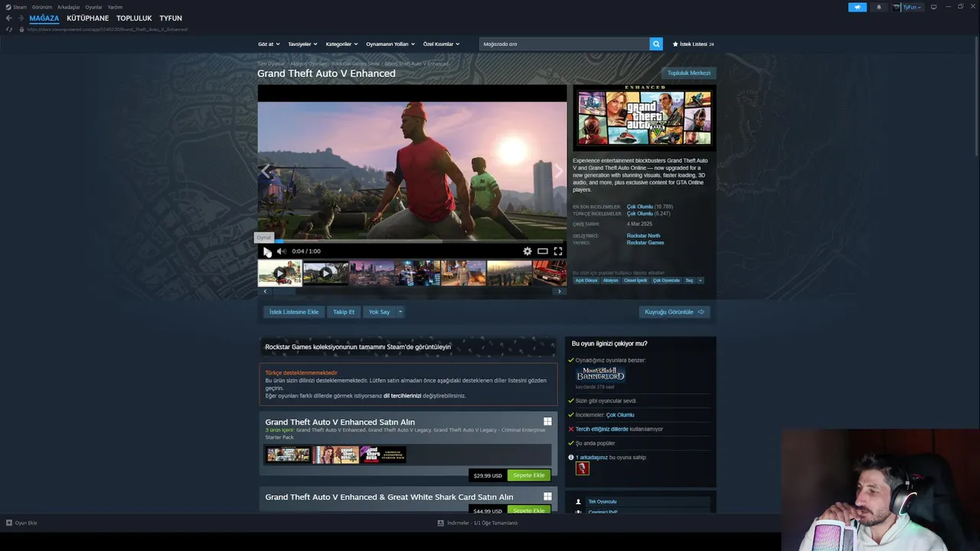Select the second trailer thumbnail

325,273
